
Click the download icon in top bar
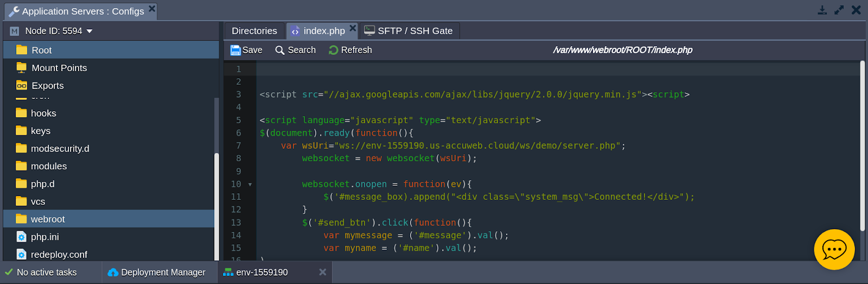[x=822, y=10]
